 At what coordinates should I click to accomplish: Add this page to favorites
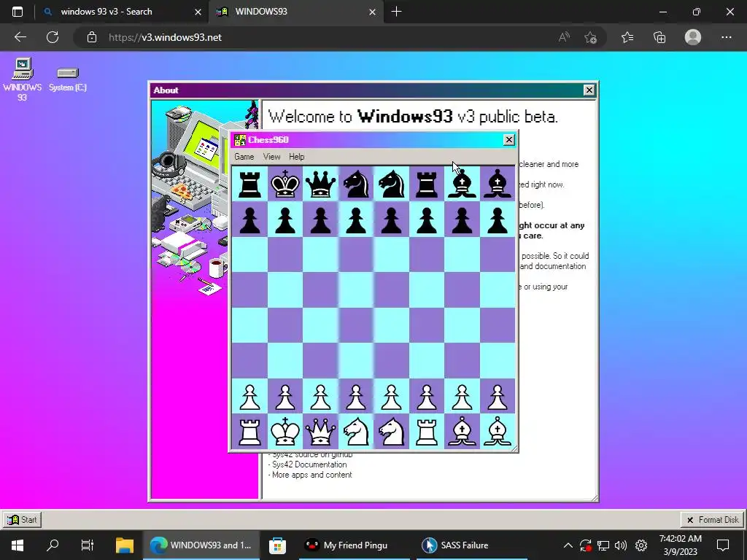pyautogui.click(x=591, y=37)
